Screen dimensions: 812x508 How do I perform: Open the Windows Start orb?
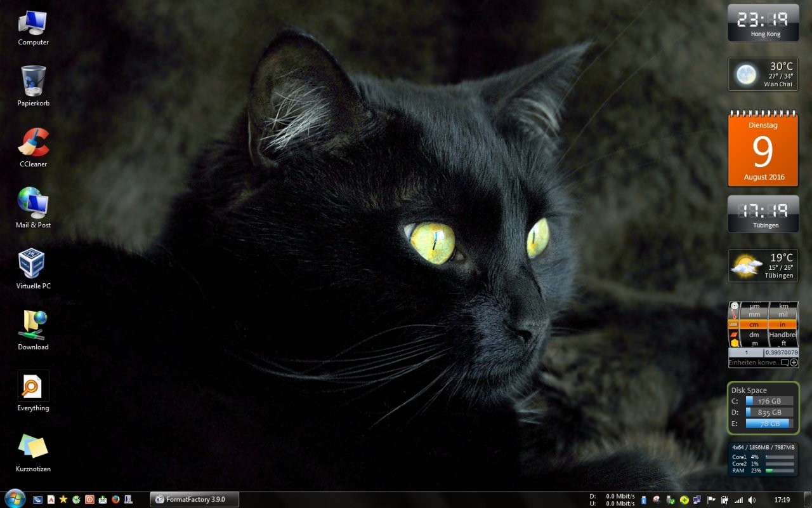click(x=14, y=499)
